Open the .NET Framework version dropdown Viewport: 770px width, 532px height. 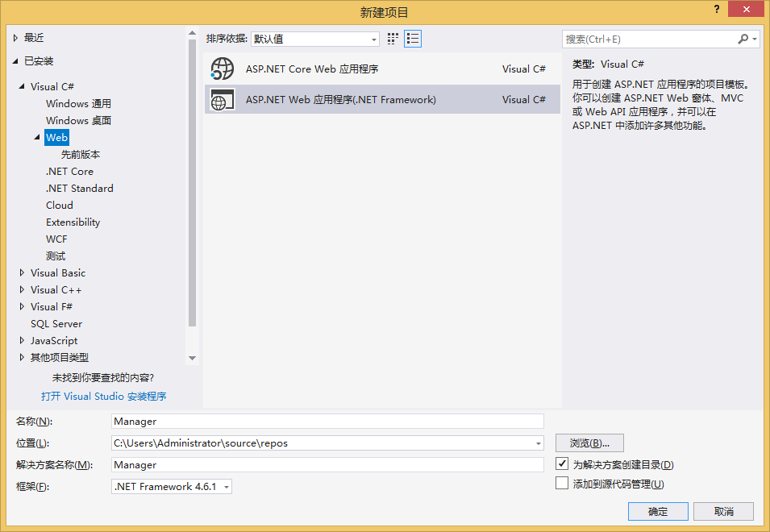click(x=172, y=486)
